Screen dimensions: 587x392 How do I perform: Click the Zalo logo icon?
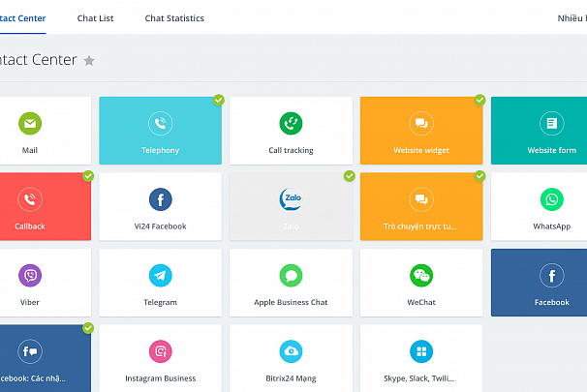click(291, 199)
